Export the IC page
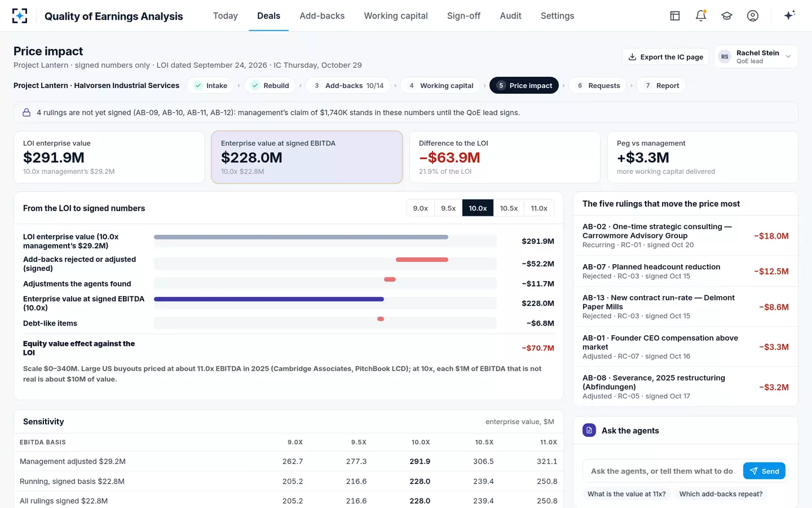 [666, 57]
